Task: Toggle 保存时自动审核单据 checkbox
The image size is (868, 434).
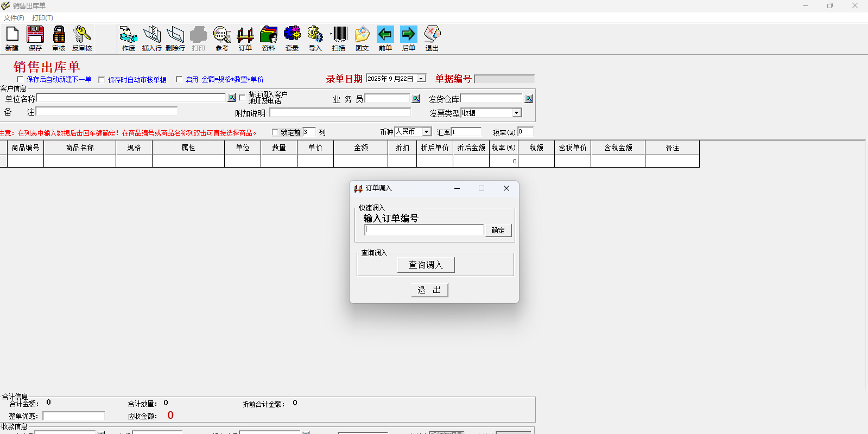Action: pyautogui.click(x=102, y=80)
